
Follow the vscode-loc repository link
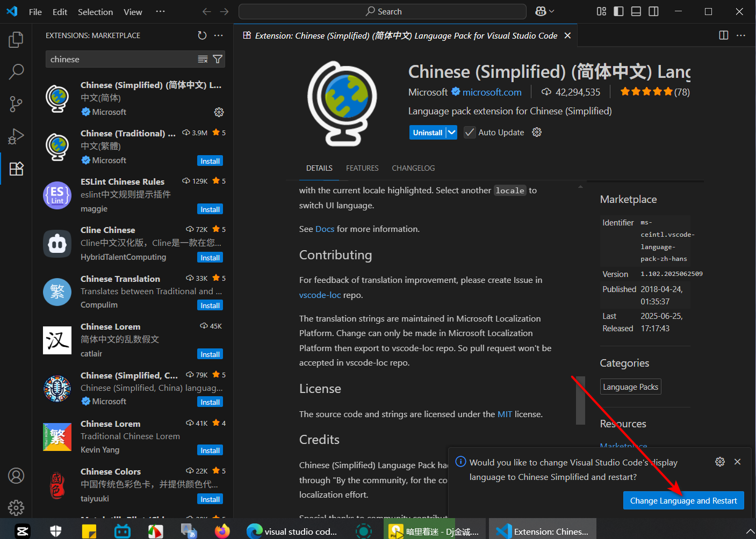[320, 295]
